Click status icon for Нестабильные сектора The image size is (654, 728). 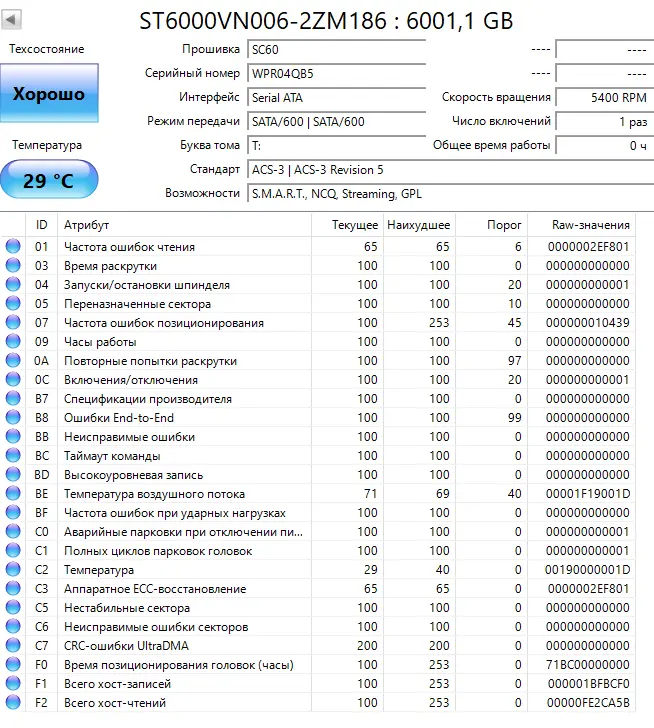(x=13, y=608)
